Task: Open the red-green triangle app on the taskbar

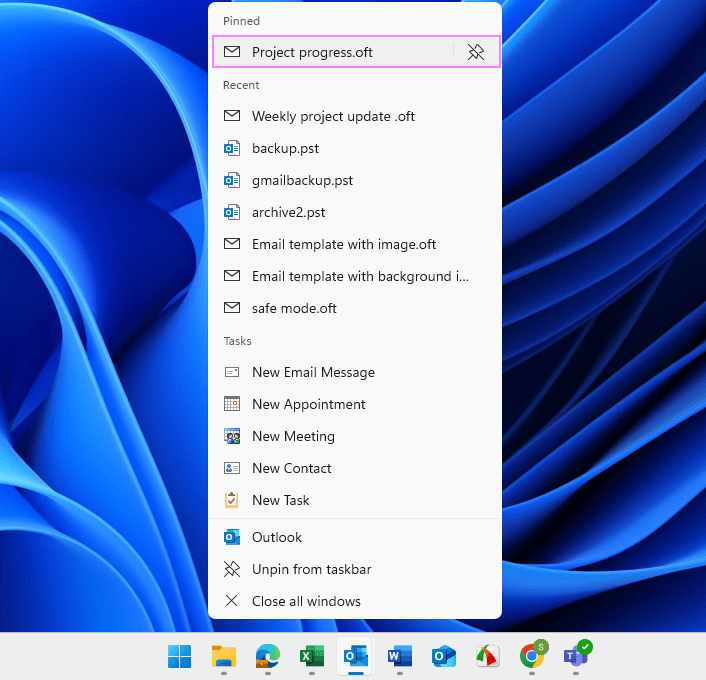Action: [488, 656]
